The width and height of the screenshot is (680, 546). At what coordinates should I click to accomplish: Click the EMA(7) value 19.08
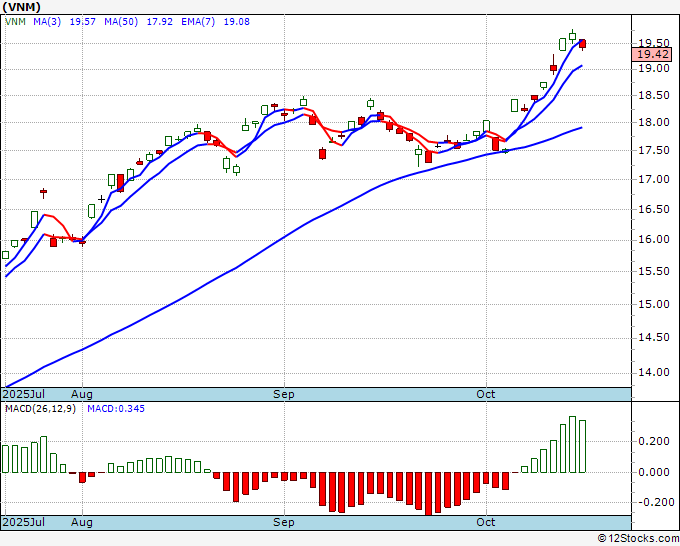coord(237,22)
